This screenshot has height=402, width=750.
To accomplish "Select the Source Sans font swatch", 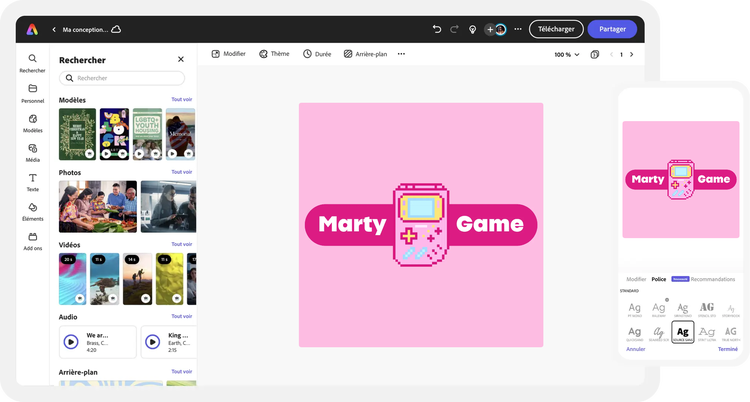I will point(683,332).
